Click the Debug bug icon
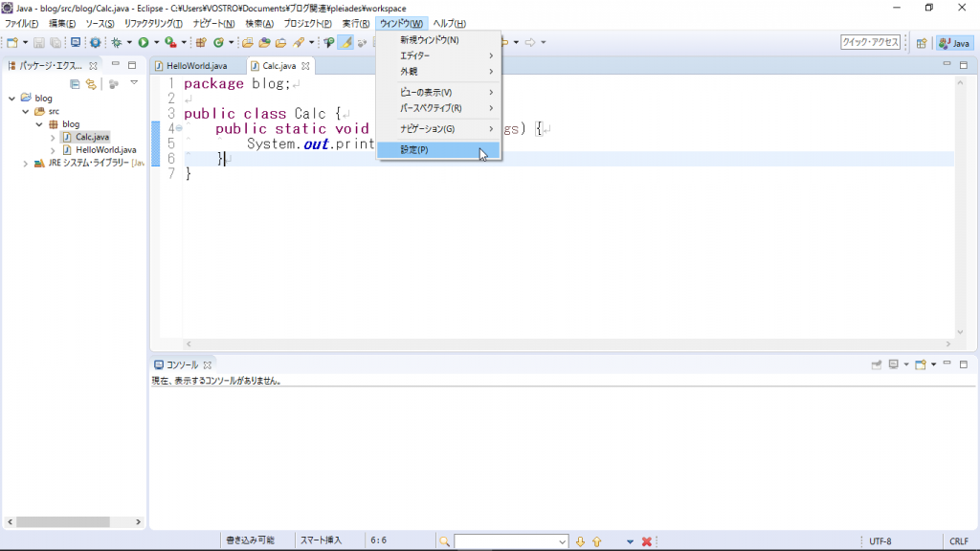This screenshot has width=980, height=551. tap(116, 42)
